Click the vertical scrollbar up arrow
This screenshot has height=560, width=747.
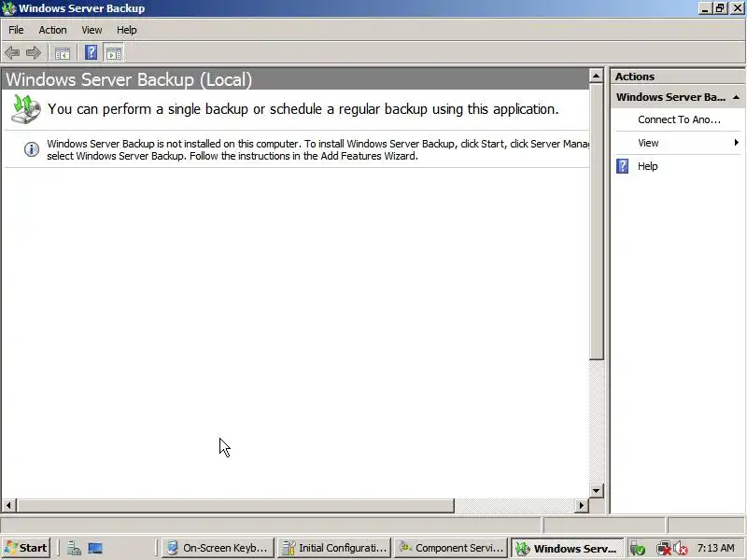coord(596,76)
